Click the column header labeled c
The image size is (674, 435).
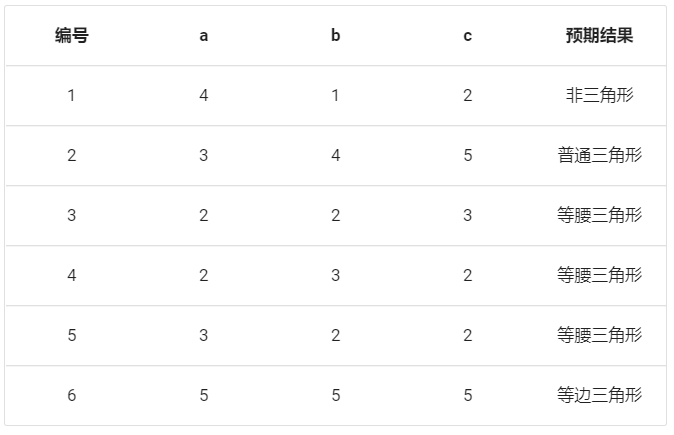point(468,36)
